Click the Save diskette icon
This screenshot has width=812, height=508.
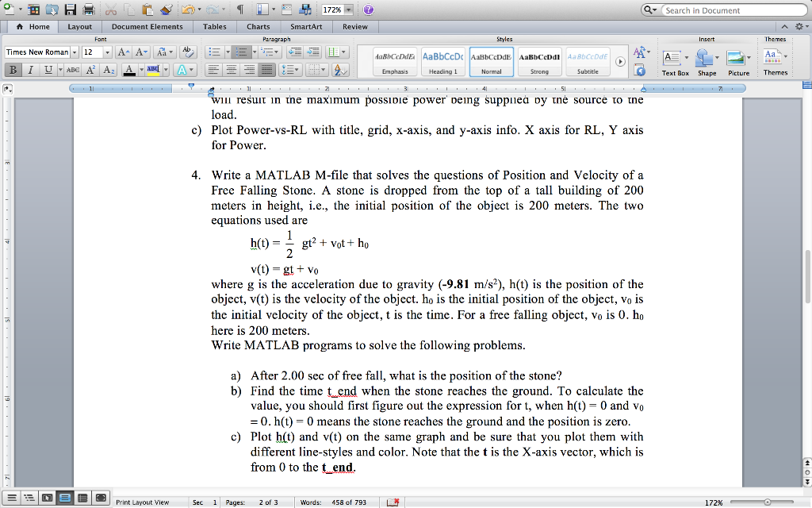[x=71, y=10]
